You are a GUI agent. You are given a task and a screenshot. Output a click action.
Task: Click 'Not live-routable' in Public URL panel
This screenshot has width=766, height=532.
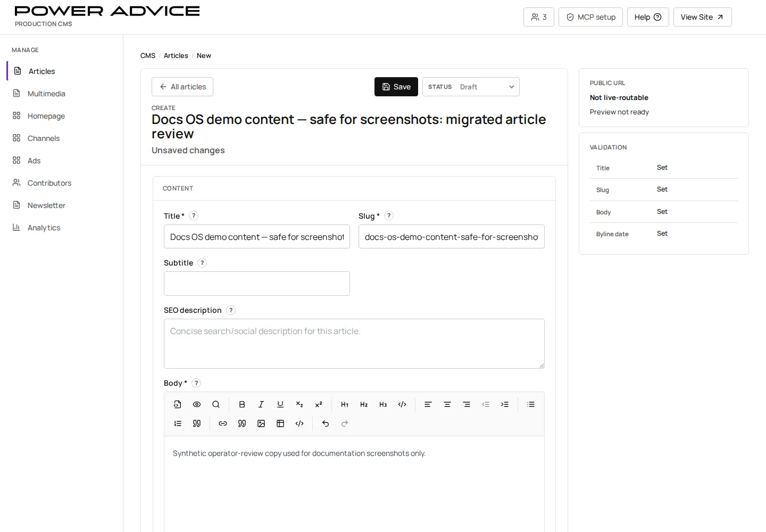coord(619,97)
